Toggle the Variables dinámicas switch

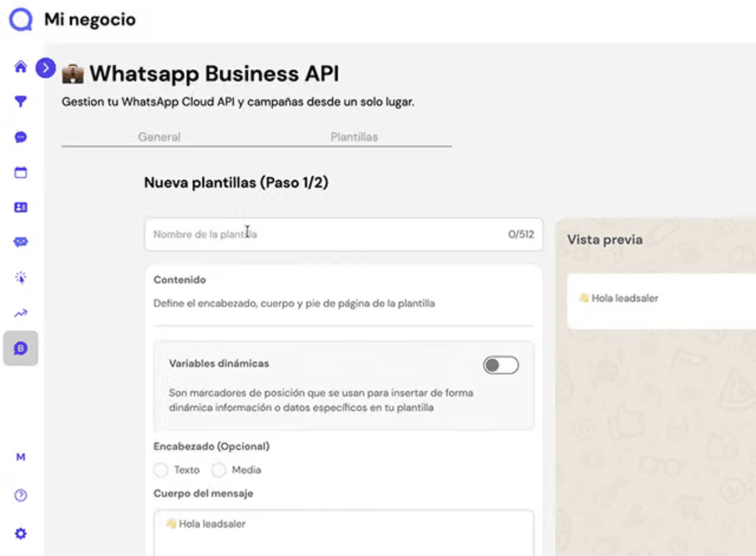[x=501, y=365]
